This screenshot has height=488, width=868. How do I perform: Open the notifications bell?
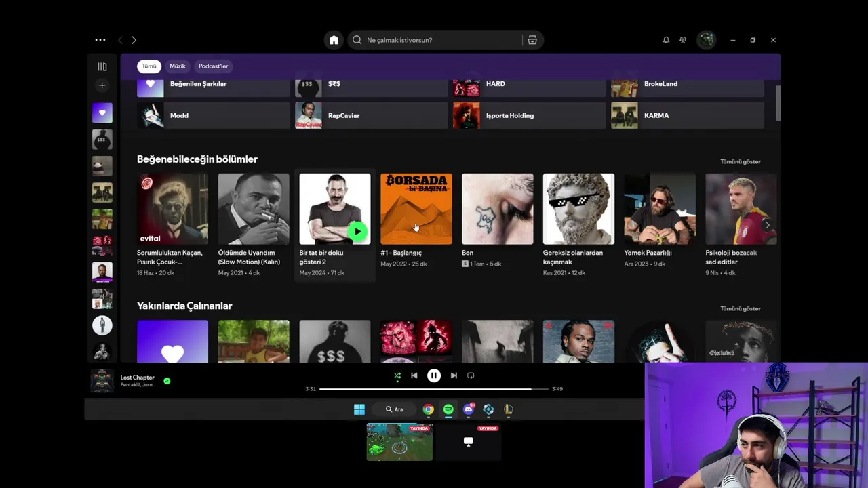666,40
